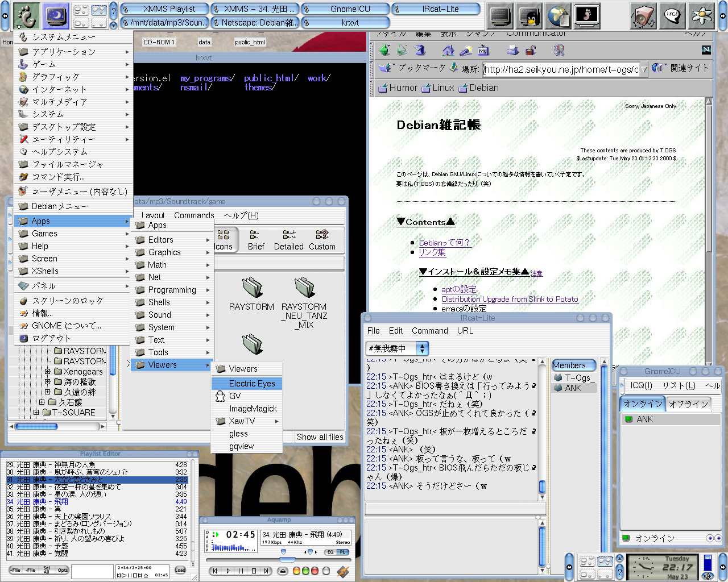Open Editors submenu under Apps
Screen dimensions: 728x582
(x=172, y=240)
